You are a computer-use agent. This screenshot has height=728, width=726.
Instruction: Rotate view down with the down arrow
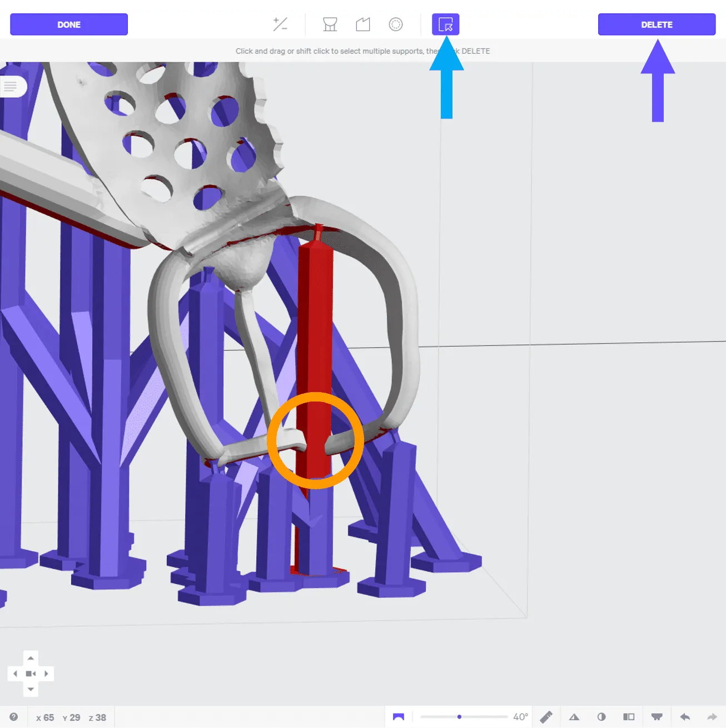[31, 689]
